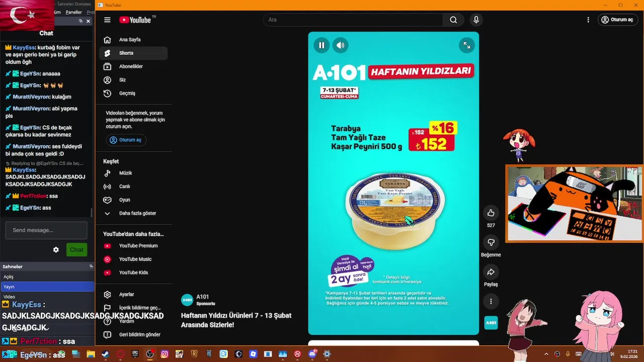
Task: Dislike the Short (Beğenme)
Action: [491, 242]
